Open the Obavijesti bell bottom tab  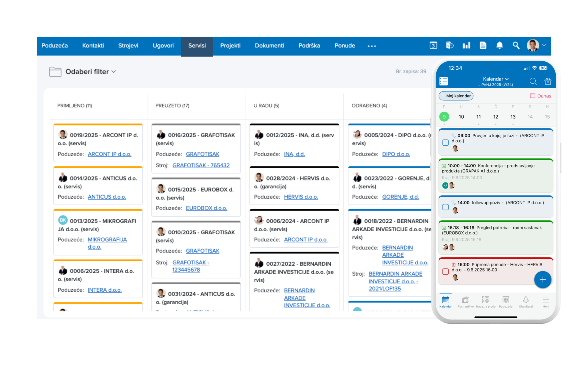pyautogui.click(x=526, y=302)
